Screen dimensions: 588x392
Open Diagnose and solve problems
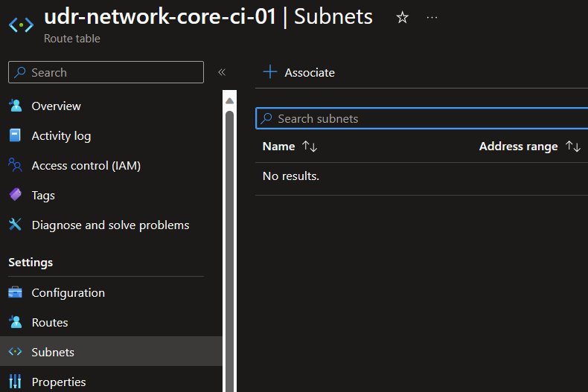(110, 225)
